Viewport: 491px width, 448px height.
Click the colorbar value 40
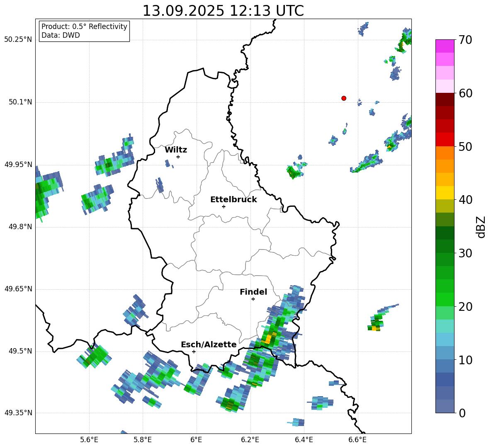(465, 200)
